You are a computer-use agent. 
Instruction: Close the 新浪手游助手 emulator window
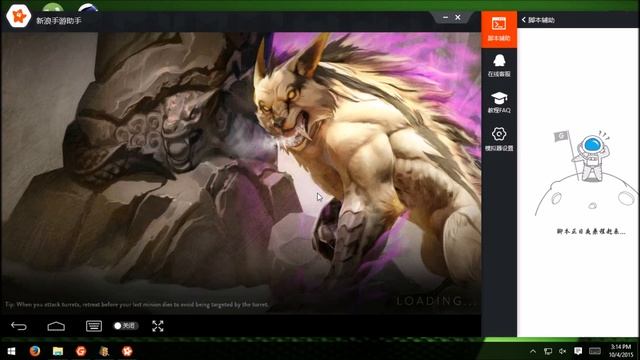(458, 18)
